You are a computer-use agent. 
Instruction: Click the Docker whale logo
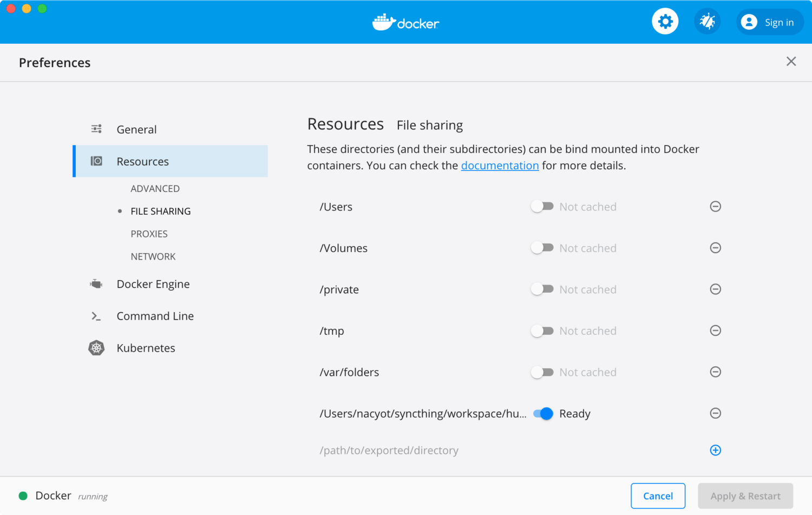406,22
